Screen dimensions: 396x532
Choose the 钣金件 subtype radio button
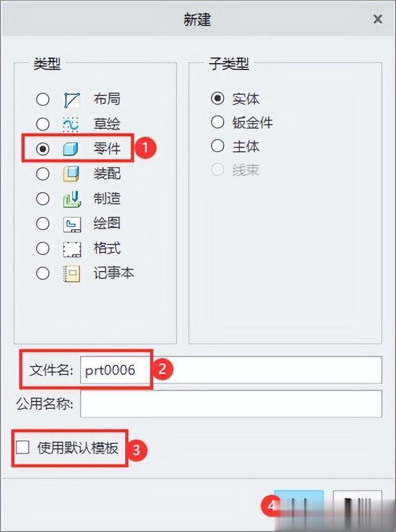coord(217,122)
